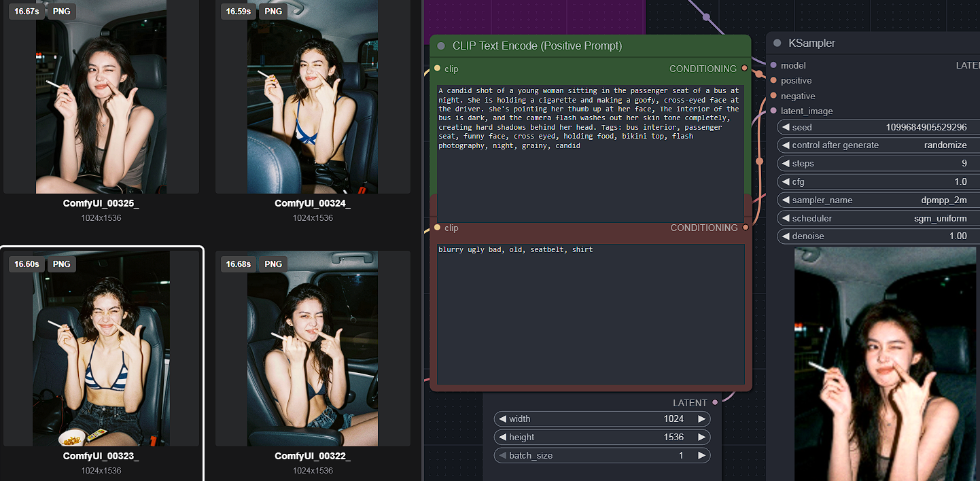The height and width of the screenshot is (481, 980).
Task: Click the 16.68s time badge
Action: click(x=238, y=264)
